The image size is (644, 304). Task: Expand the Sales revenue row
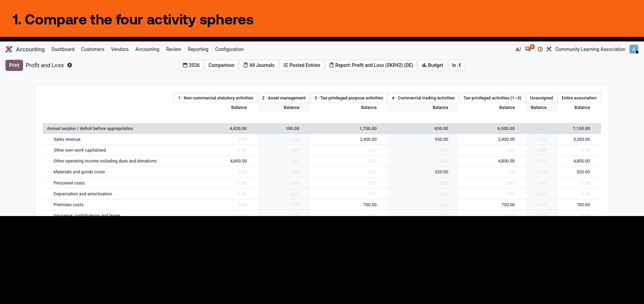(50, 139)
